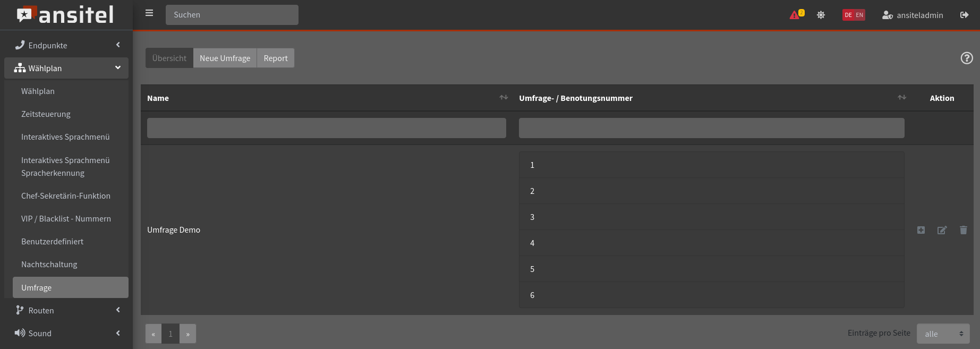The width and height of the screenshot is (980, 349).
Task: Click the logout icon next to ansiteladmin
Action: coord(964,15)
